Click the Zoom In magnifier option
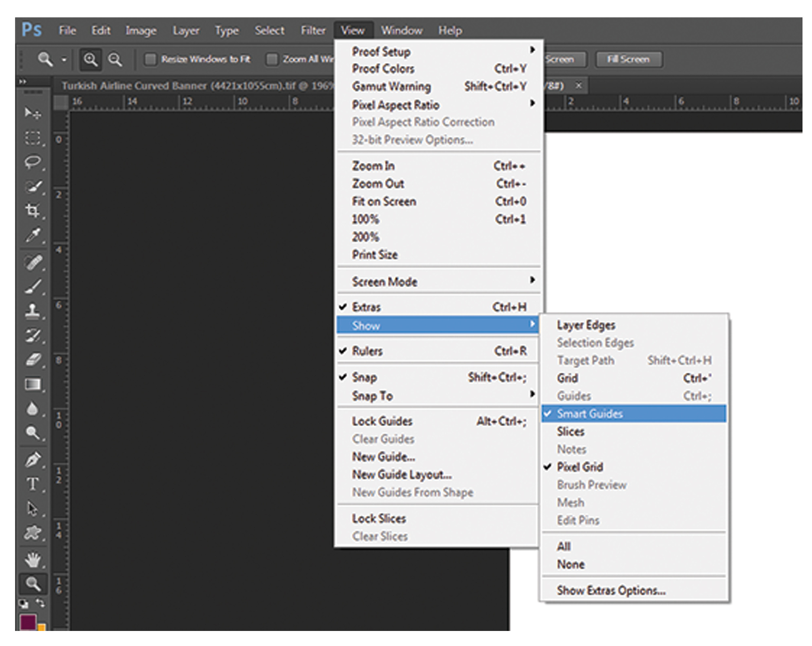Screen dimensions: 812x646 coord(90,60)
